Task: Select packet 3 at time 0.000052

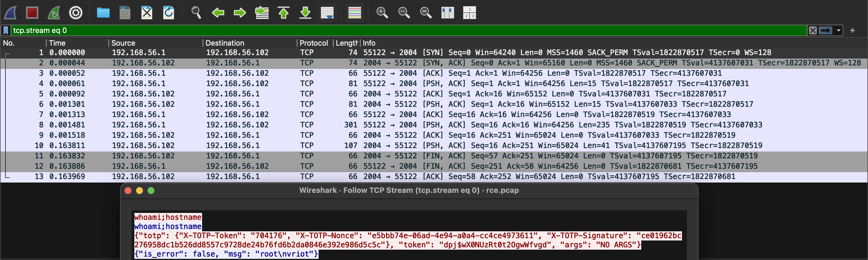Action: pos(434,73)
